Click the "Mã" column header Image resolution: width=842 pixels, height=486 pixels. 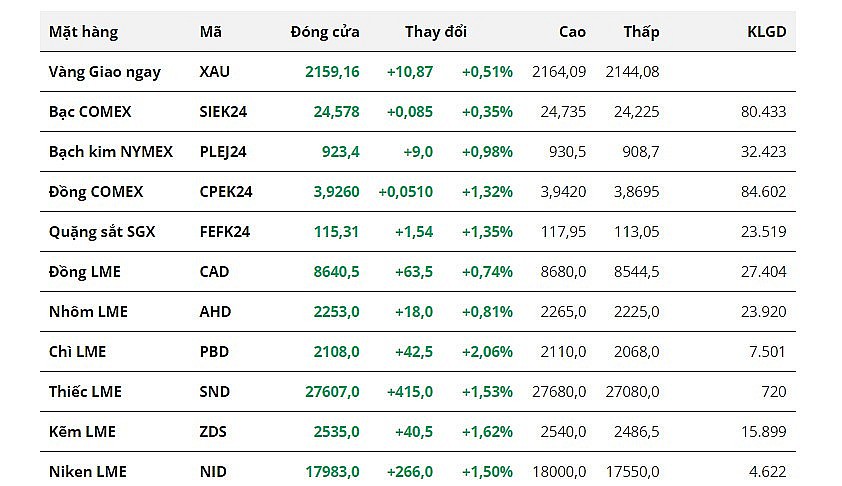(x=211, y=32)
